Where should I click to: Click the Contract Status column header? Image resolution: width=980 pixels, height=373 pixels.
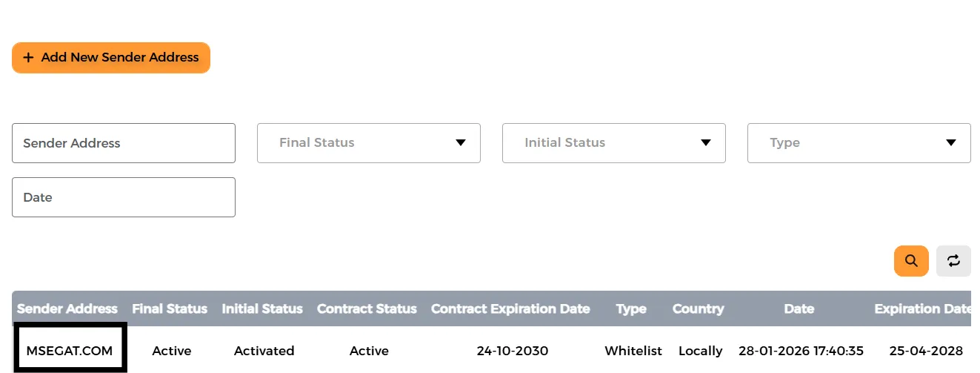tap(367, 308)
